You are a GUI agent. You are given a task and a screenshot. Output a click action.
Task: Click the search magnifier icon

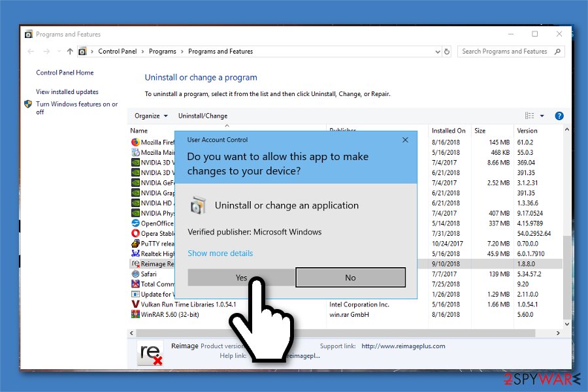click(558, 52)
